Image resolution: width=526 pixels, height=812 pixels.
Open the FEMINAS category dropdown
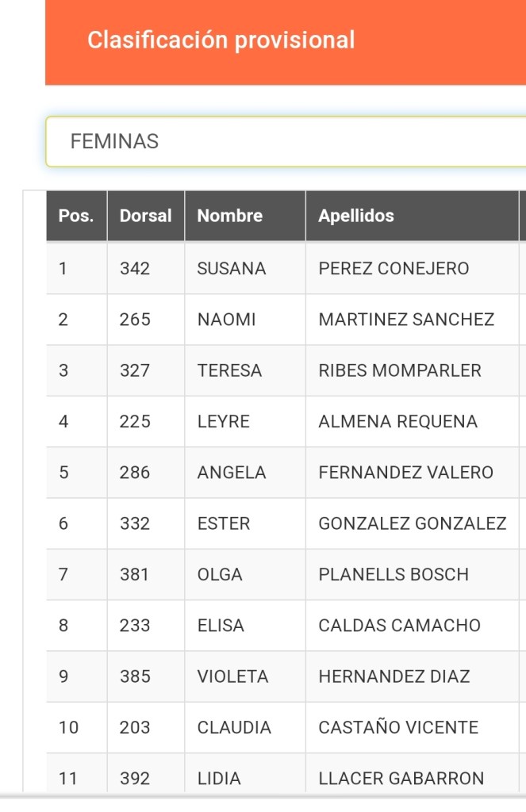286,142
